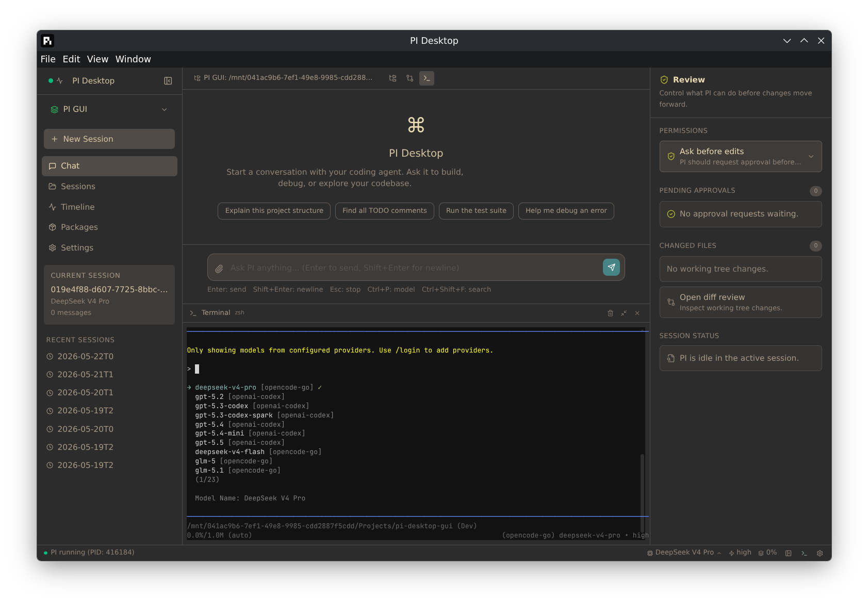Expand the PI GUI project dropdown

109,109
